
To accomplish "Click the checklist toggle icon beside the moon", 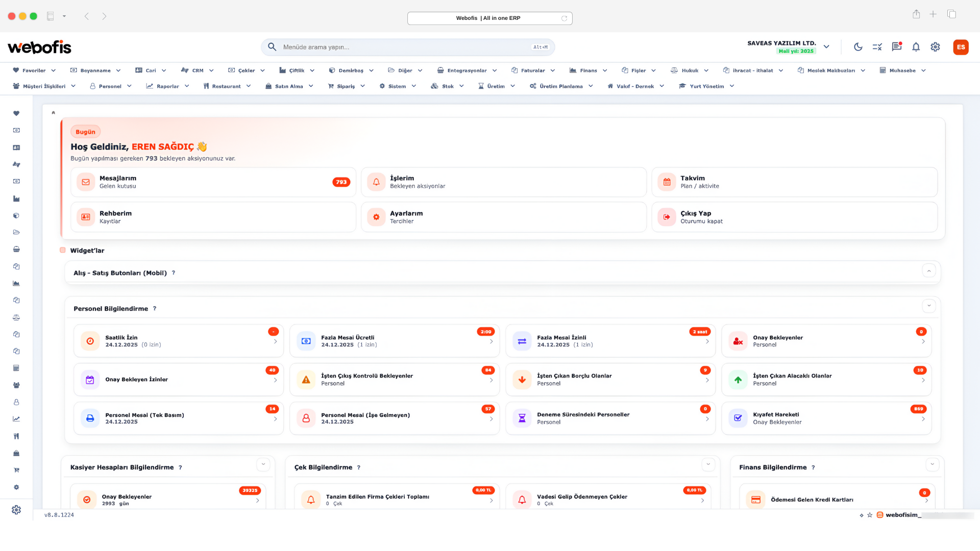I will tap(877, 47).
